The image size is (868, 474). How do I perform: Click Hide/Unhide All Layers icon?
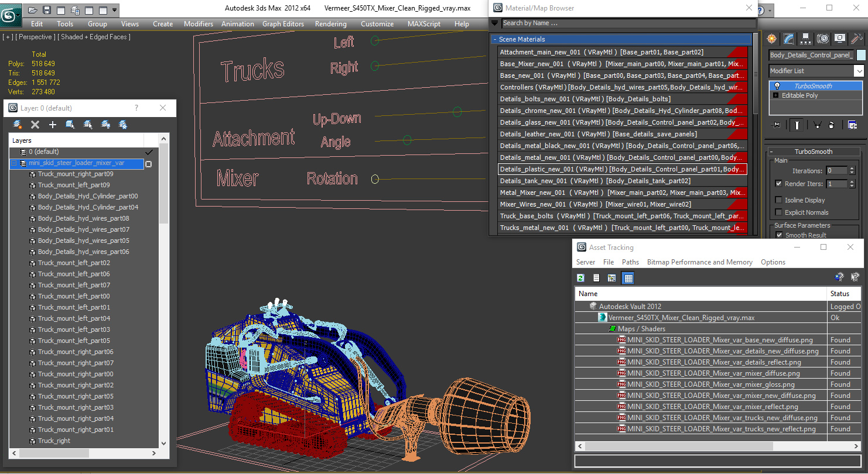coord(105,125)
